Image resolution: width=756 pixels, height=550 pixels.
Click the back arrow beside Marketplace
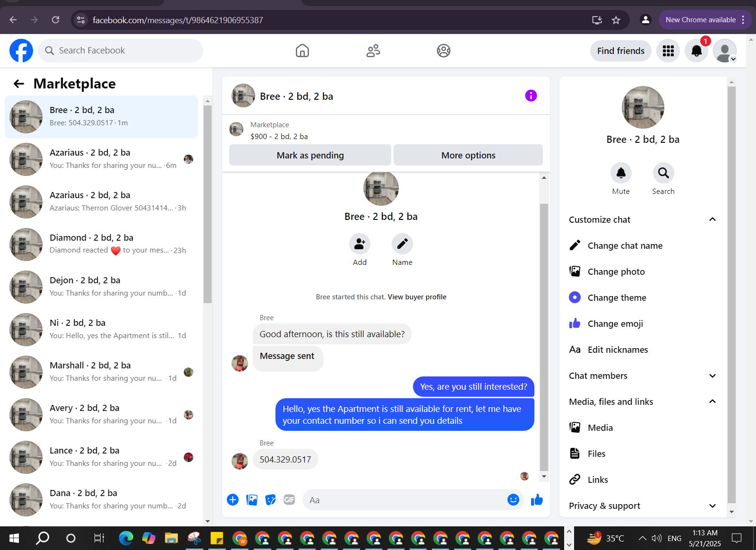pos(19,84)
